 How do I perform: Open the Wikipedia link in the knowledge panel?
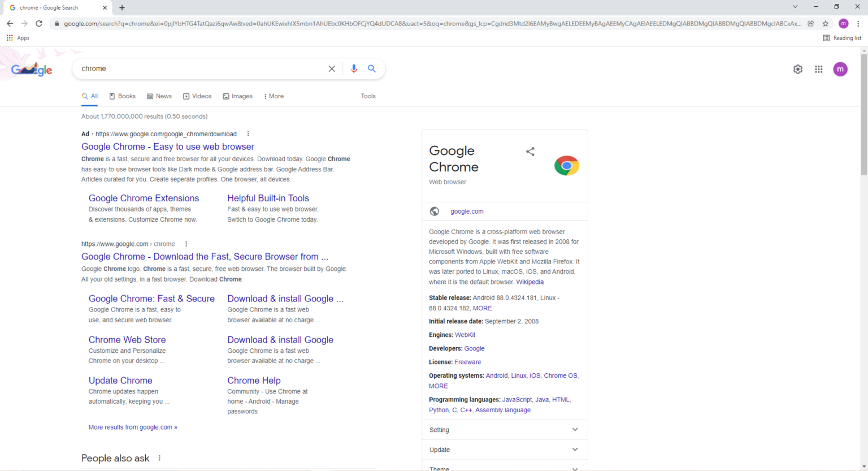coord(530,282)
